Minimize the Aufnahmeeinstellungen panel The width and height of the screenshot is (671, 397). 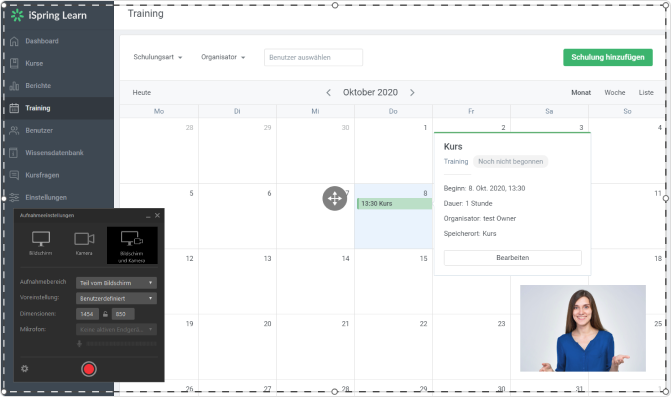tap(148, 216)
